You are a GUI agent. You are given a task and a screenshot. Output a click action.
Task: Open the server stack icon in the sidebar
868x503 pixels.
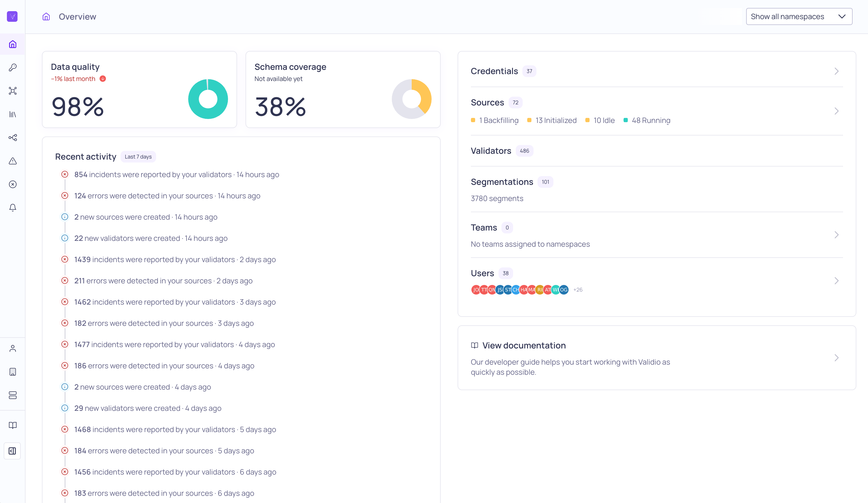(13, 395)
